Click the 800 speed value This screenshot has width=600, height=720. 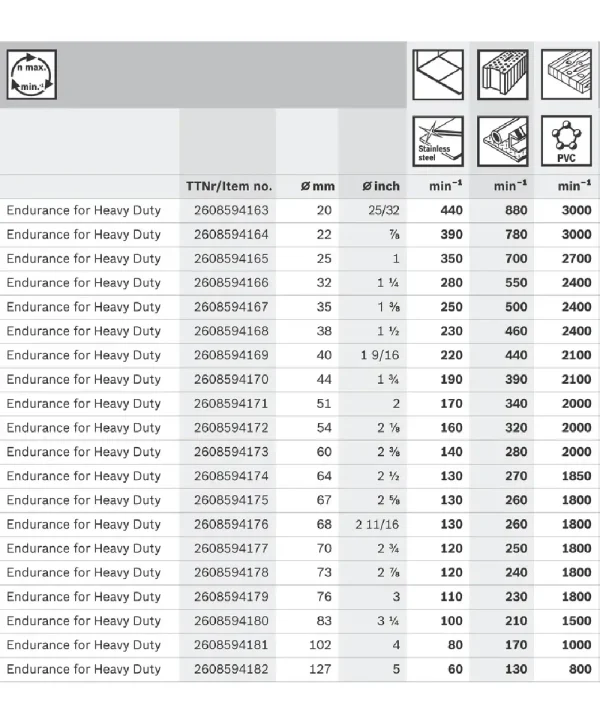(x=580, y=669)
